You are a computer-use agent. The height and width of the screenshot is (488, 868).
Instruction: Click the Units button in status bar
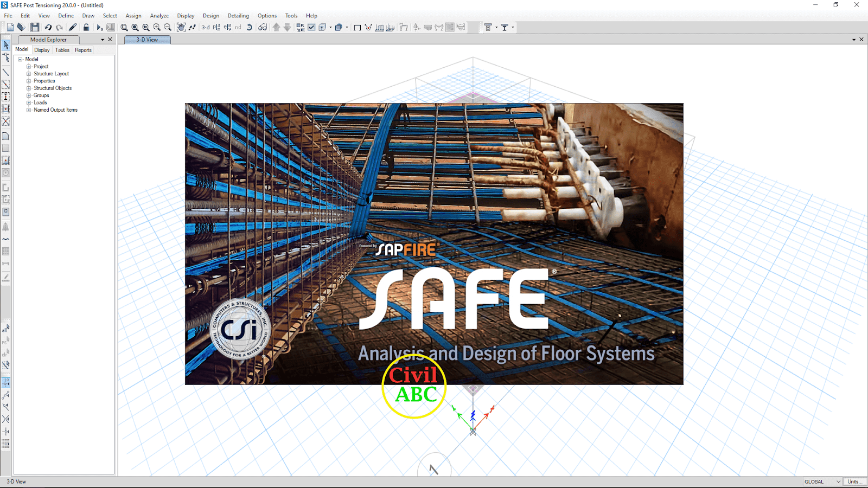[854, 481]
